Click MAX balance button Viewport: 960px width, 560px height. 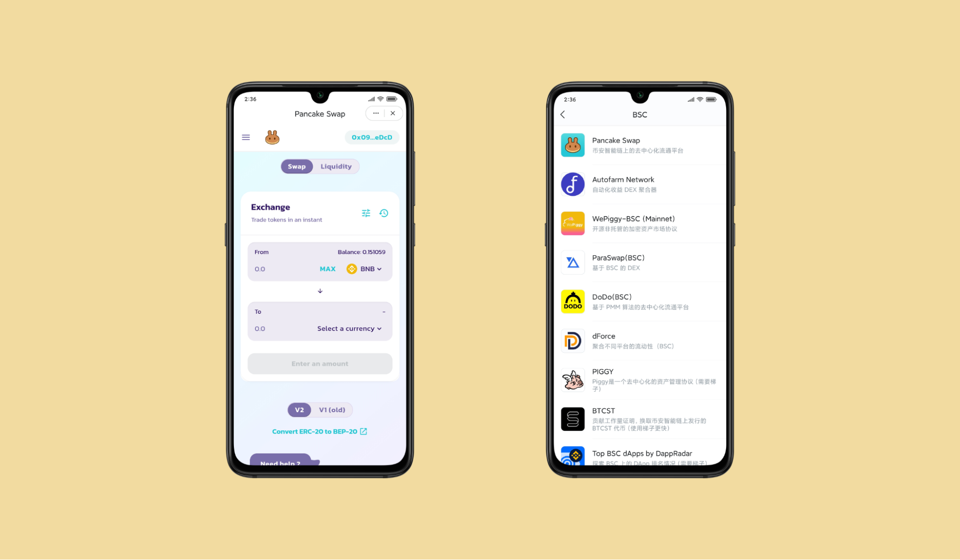tap(327, 269)
